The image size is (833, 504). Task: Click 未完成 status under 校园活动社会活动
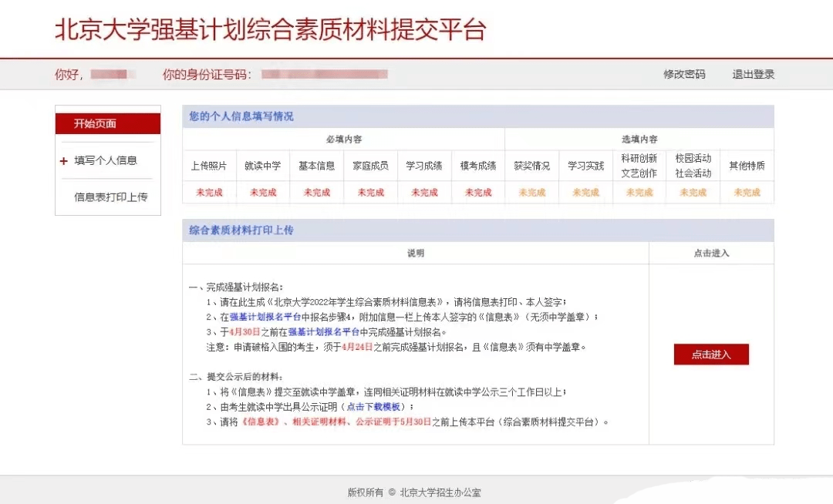(693, 193)
